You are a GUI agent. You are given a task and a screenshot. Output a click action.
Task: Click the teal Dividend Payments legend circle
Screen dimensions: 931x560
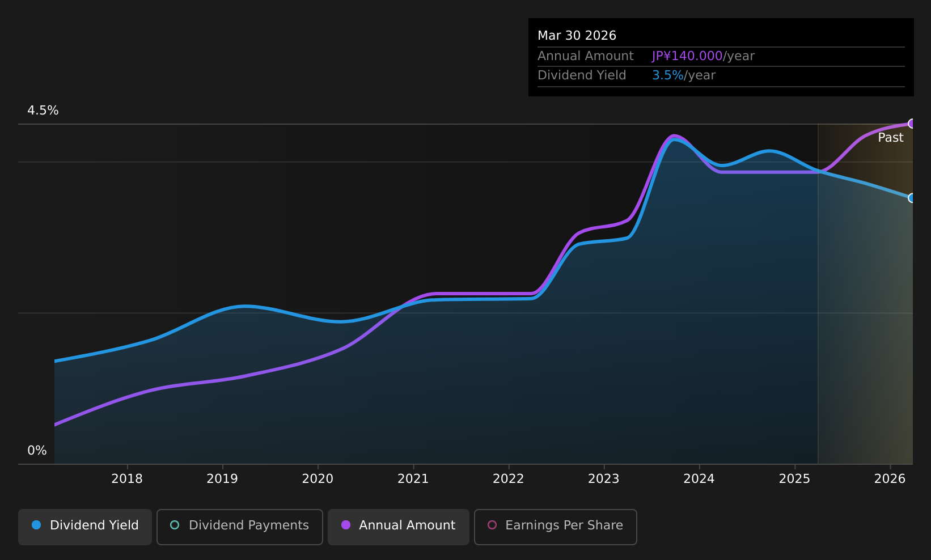coord(175,525)
